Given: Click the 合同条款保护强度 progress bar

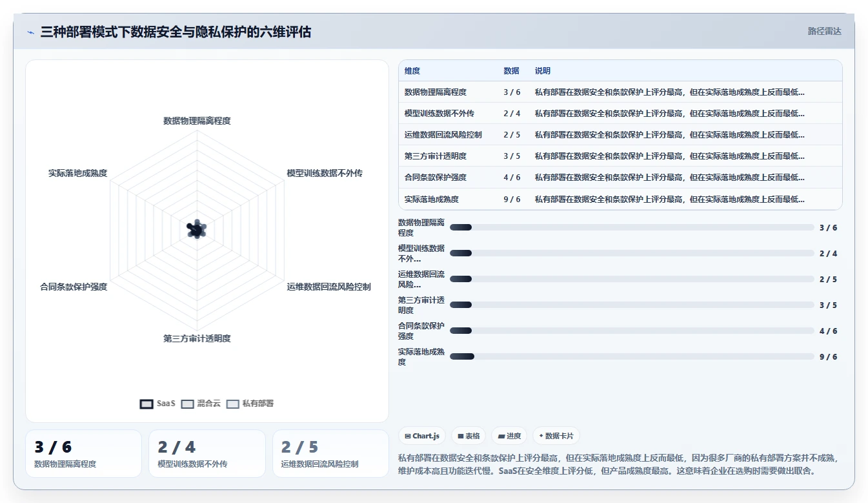Looking at the screenshot, I should [632, 331].
